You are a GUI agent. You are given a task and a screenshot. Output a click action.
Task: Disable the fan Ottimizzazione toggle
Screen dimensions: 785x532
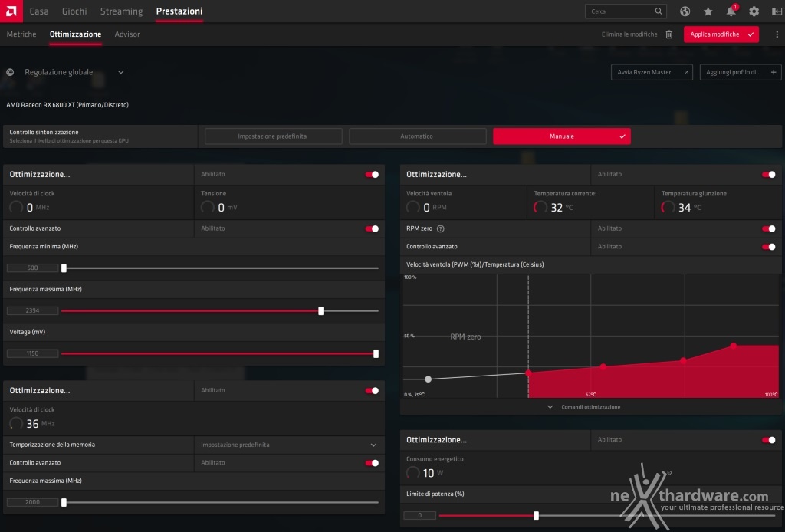pos(768,174)
